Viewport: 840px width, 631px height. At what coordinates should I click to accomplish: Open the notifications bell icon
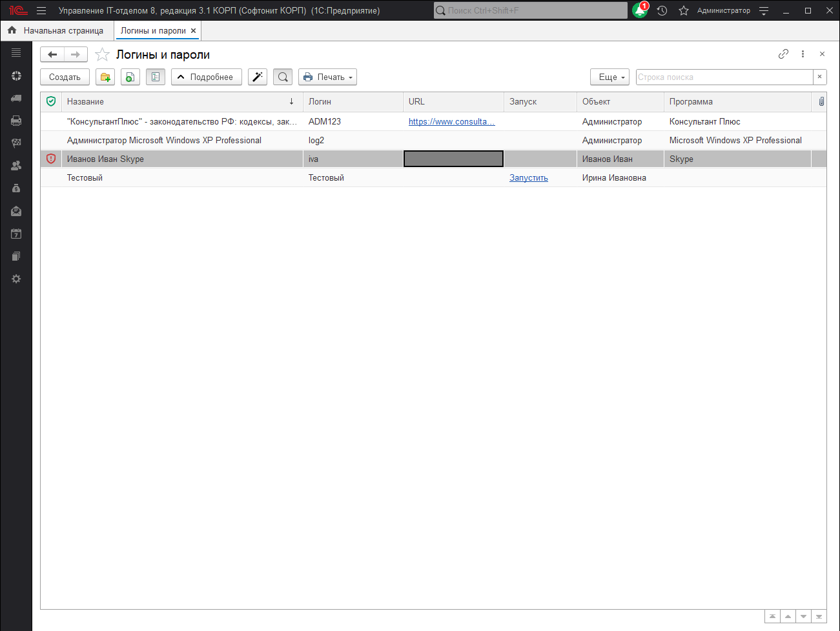tap(639, 11)
